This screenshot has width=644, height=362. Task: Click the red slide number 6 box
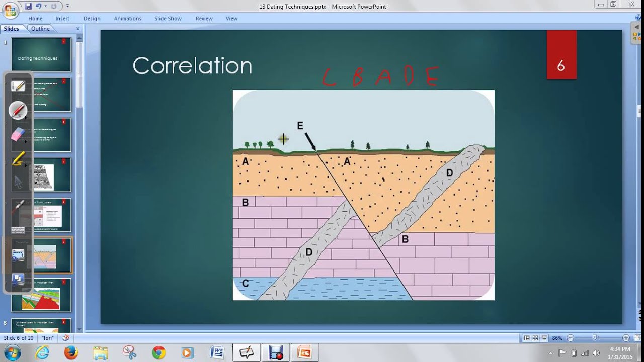[561, 55]
